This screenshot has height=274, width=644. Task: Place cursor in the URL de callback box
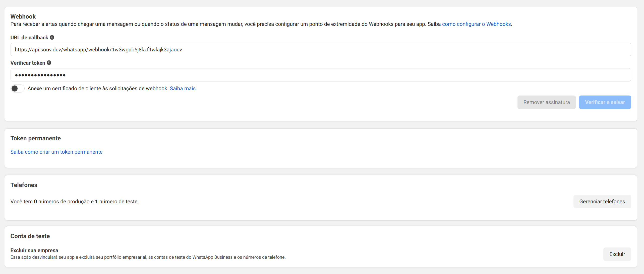click(x=321, y=49)
